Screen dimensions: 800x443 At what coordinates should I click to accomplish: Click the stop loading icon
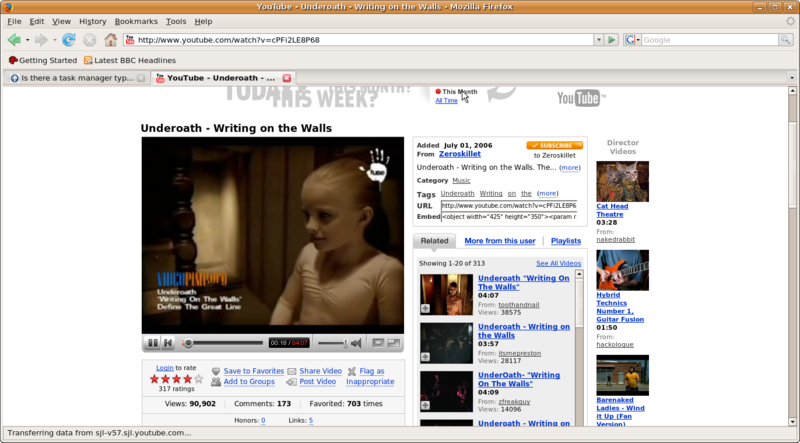[x=90, y=40]
